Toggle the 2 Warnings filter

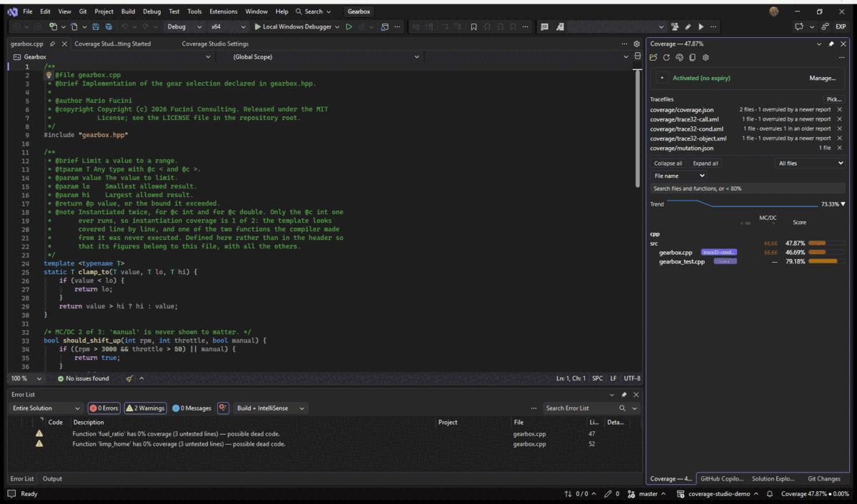click(145, 408)
